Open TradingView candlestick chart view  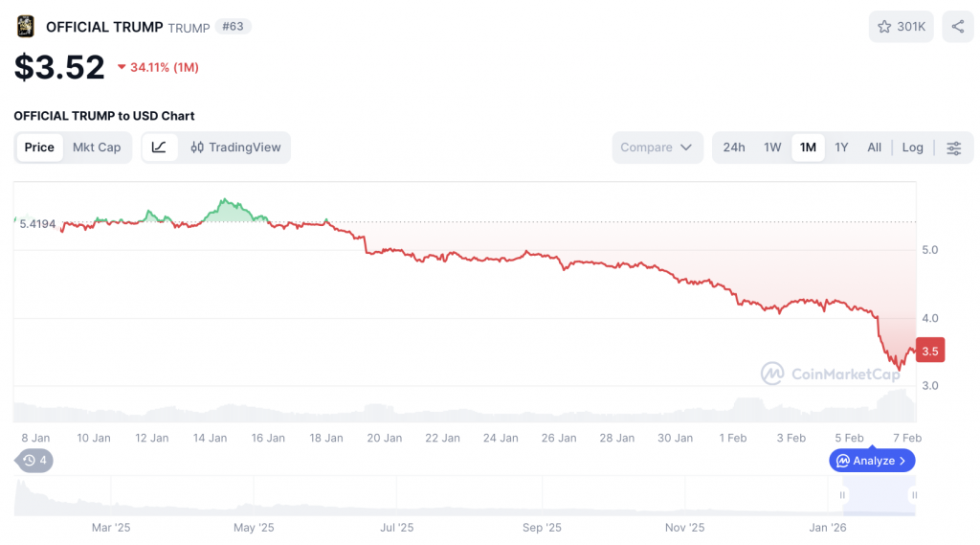click(235, 148)
